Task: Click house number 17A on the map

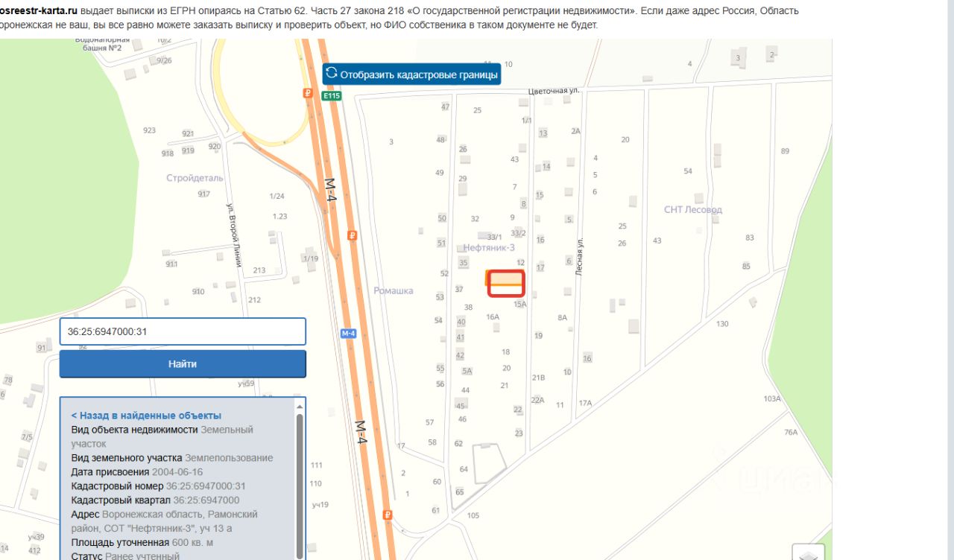Action: [x=585, y=403]
